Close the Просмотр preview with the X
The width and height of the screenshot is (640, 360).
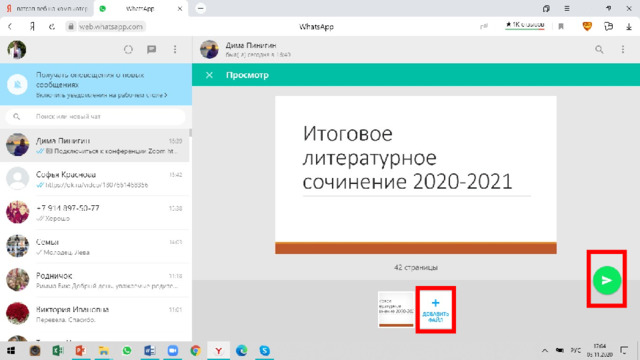tap(209, 75)
